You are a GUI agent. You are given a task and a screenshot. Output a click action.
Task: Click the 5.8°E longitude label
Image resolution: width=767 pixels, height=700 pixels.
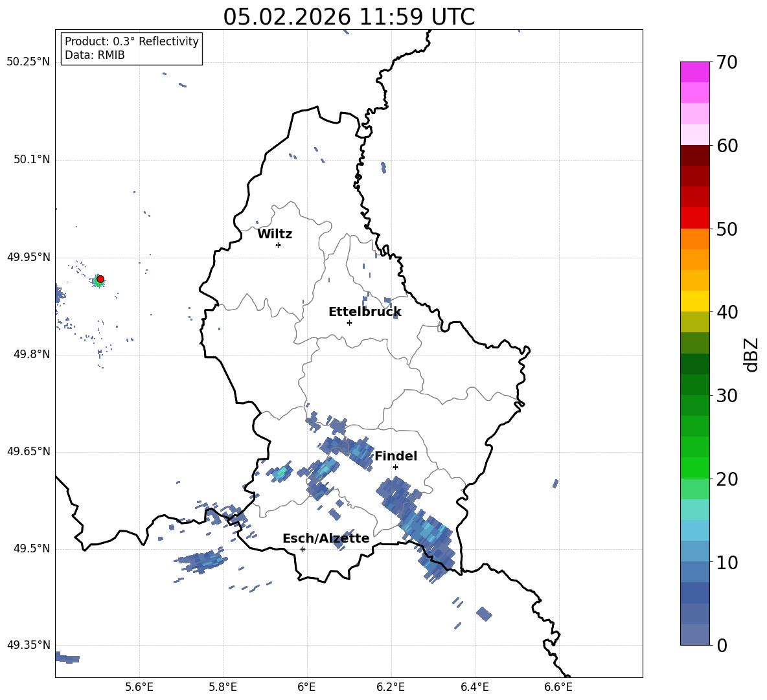[x=223, y=687]
